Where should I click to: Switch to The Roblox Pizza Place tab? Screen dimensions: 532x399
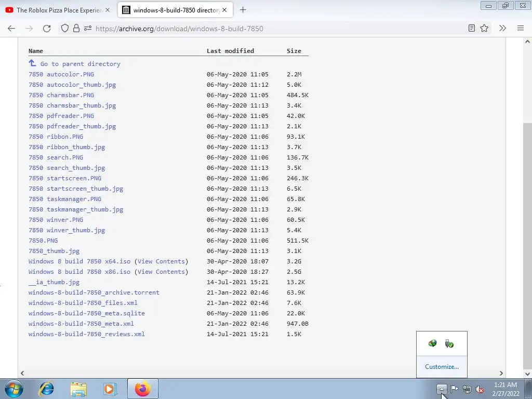click(x=58, y=10)
